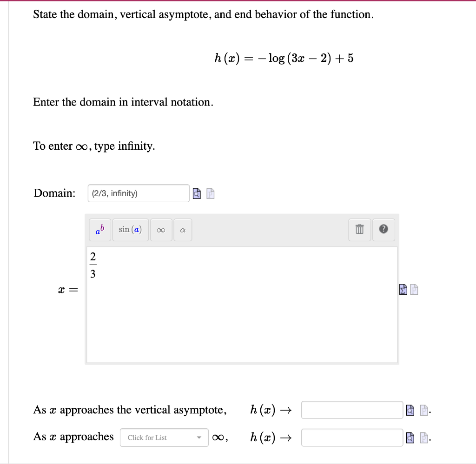Screen dimensions: 476x464
Task: Select the Domain input showing (2/3, infinity)
Action: (138, 193)
